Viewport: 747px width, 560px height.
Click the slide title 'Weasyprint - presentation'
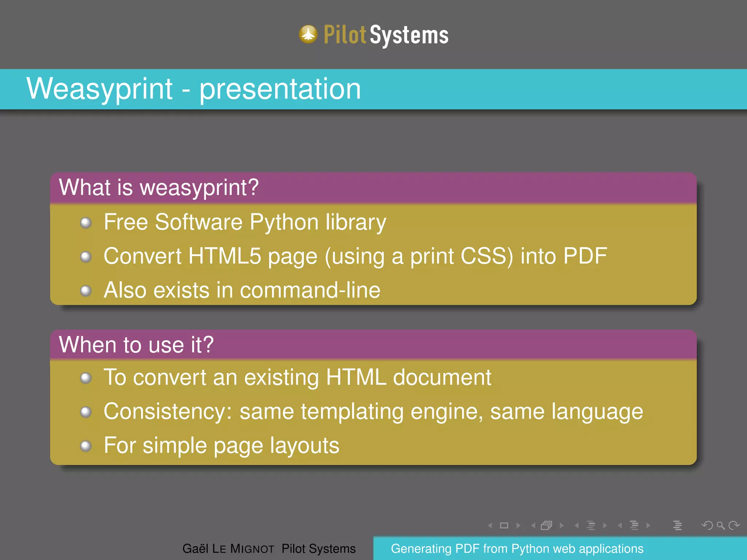point(194,89)
